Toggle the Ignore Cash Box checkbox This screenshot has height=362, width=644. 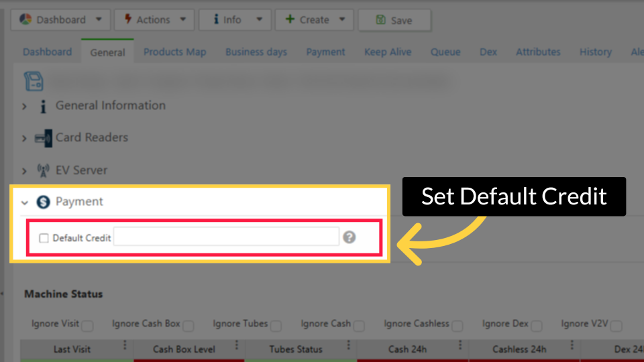tap(188, 326)
